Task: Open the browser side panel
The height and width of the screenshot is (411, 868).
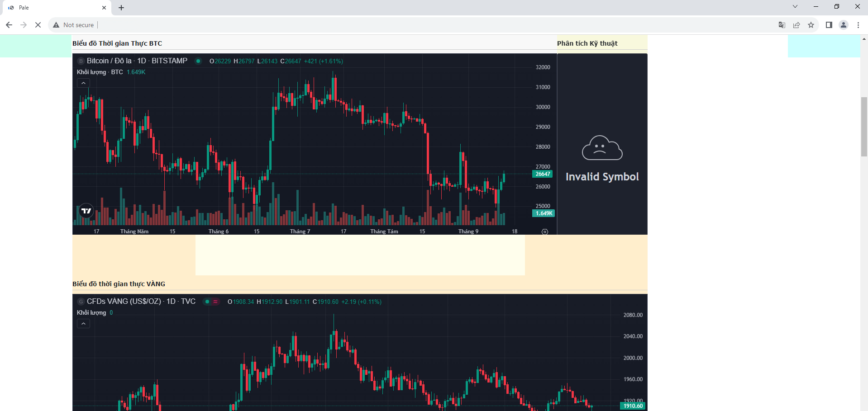Action: coord(829,25)
